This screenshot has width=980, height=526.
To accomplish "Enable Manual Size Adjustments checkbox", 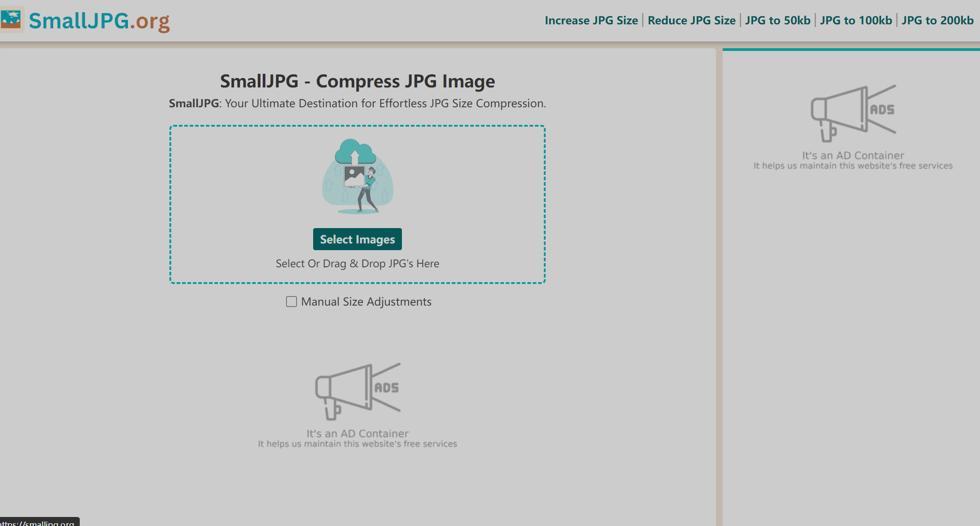I will (x=292, y=302).
